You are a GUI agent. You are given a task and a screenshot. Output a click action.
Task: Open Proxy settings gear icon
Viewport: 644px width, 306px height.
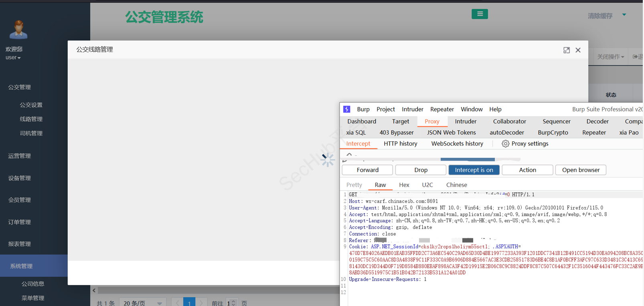[x=505, y=144]
